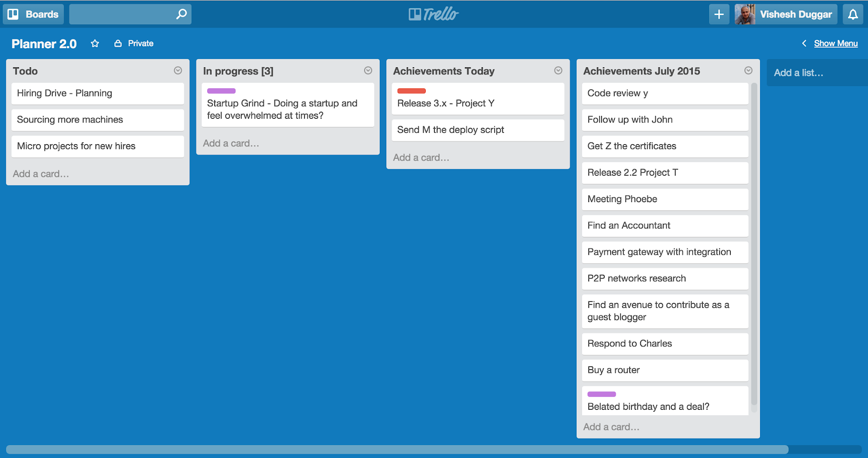Open card Get Z the certificates
The width and height of the screenshot is (868, 458).
coord(665,146)
